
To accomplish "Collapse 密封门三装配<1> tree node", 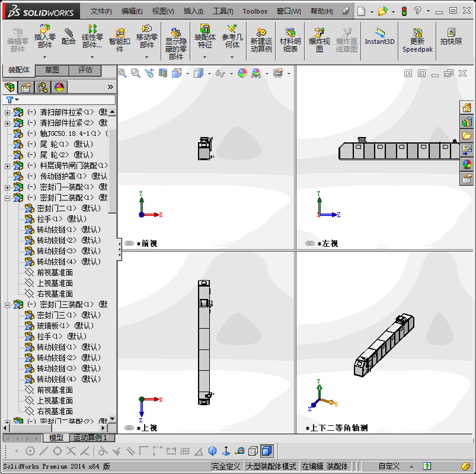I will 7,305.
